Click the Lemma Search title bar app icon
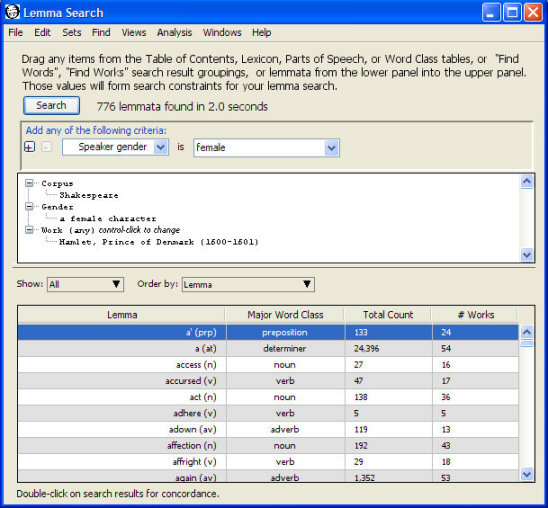The image size is (548, 508). pyautogui.click(x=12, y=12)
